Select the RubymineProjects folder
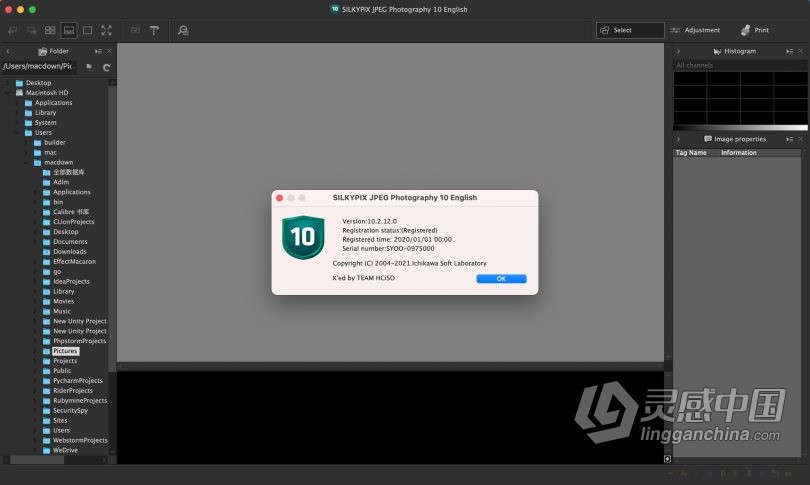The height and width of the screenshot is (485, 810). pos(80,401)
